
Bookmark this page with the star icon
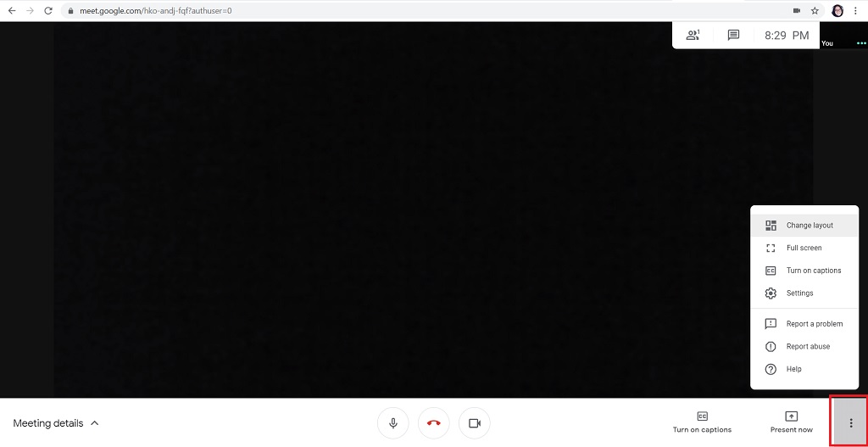[x=815, y=11]
